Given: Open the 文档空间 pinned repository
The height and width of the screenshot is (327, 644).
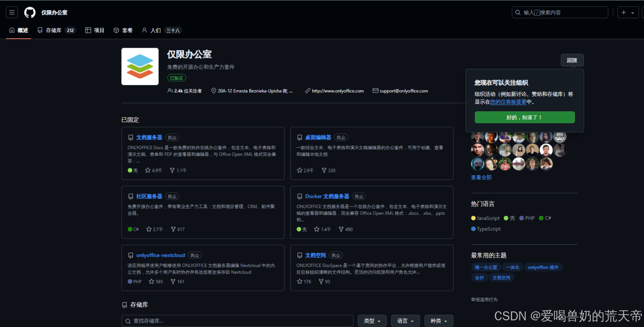Looking at the screenshot, I should point(315,255).
